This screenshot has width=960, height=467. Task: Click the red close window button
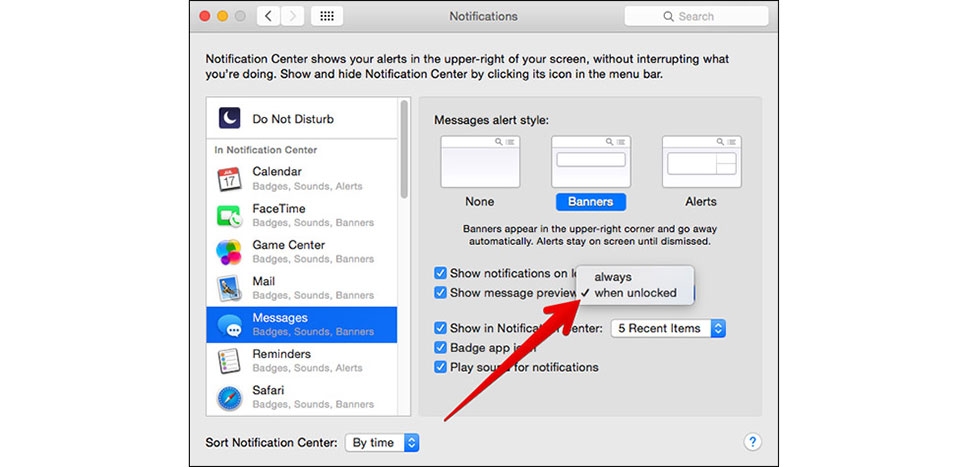tap(205, 17)
